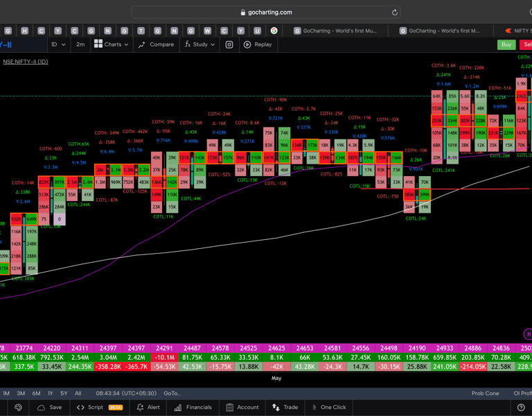This screenshot has height=416, width=532.
Task: Click the Alert bell icon
Action: point(140,407)
